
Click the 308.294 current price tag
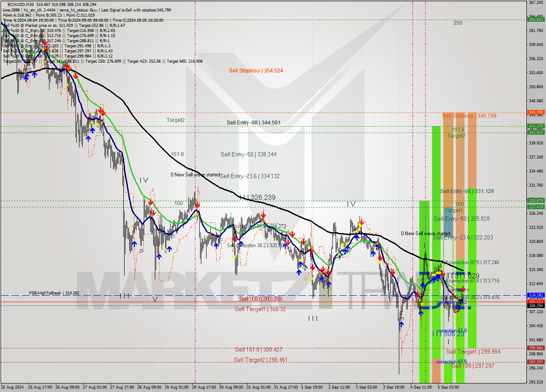point(536,306)
